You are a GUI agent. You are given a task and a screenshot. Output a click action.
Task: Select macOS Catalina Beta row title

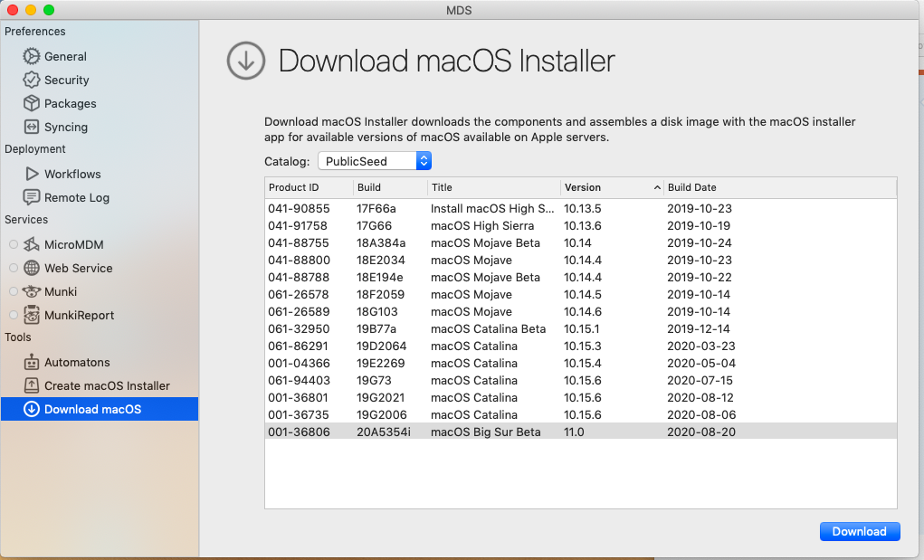coord(488,328)
